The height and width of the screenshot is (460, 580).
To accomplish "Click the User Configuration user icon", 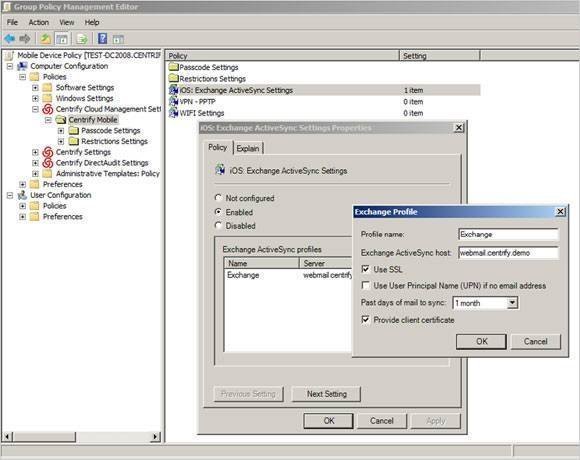I will 23,195.
